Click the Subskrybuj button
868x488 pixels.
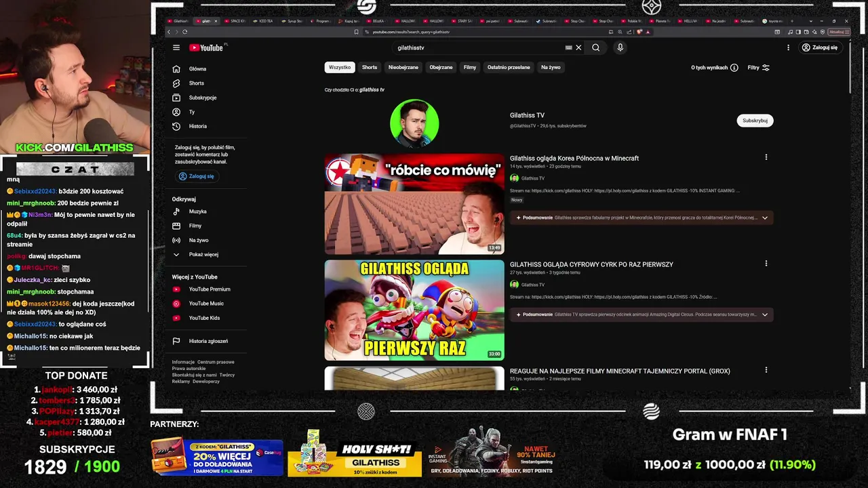point(755,121)
